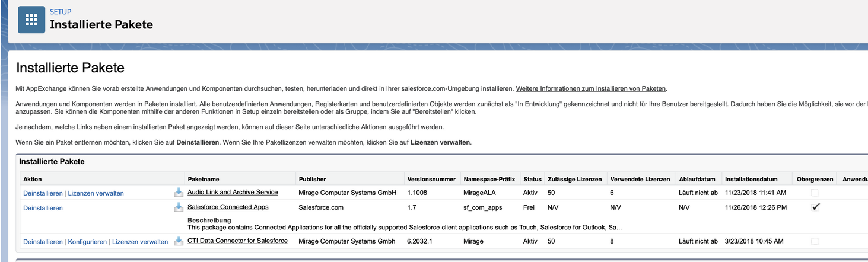Click the Paketname column header
The image size is (868, 262).
click(204, 179)
